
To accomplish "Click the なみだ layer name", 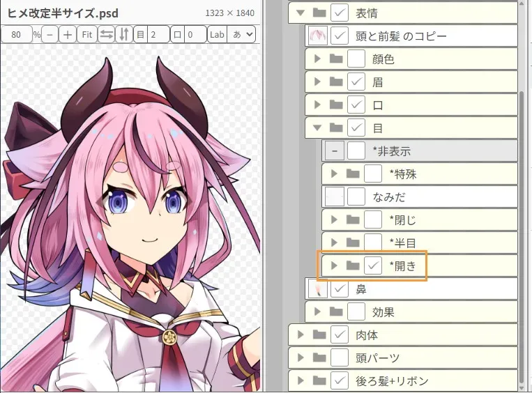I will (x=389, y=197).
